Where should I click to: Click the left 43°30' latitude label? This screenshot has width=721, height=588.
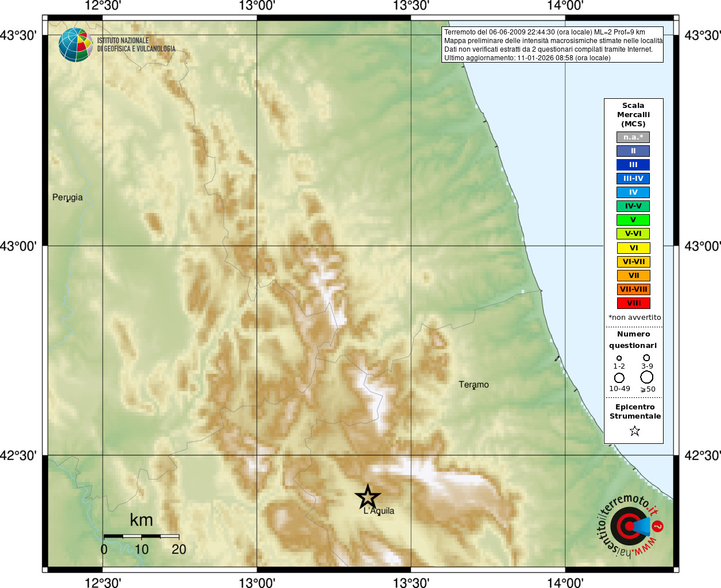point(18,36)
